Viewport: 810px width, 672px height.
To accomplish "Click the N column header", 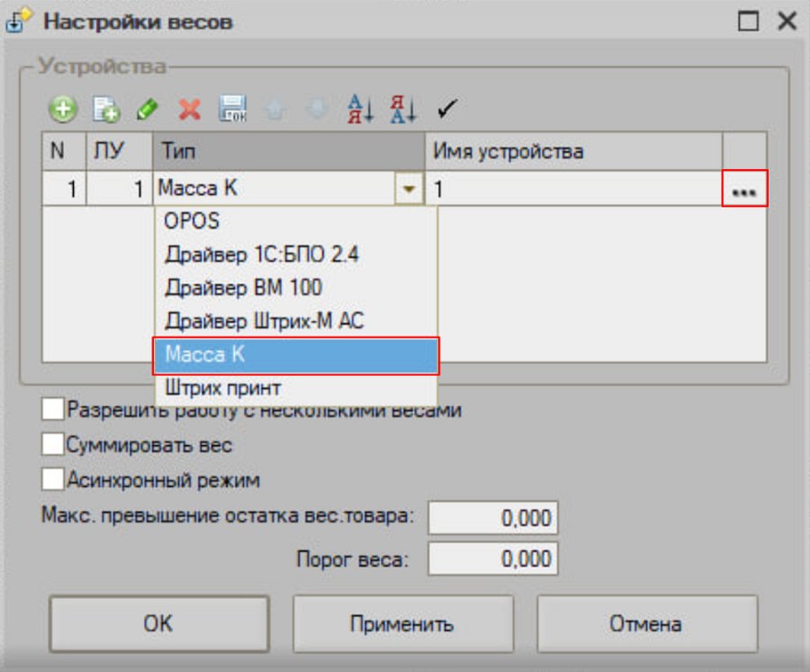I will coord(64,151).
